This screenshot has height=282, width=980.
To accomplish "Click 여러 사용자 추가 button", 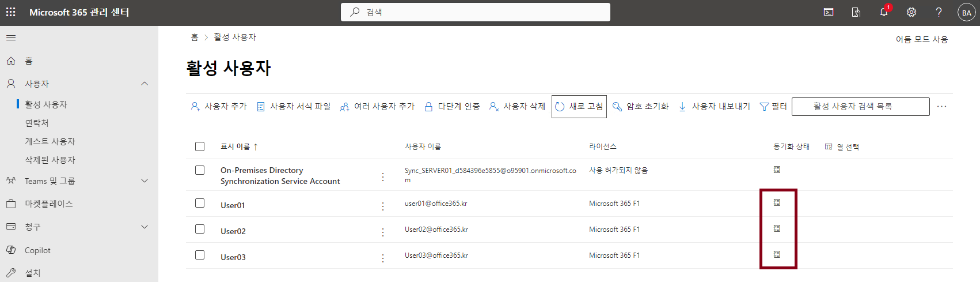I will coord(377,107).
